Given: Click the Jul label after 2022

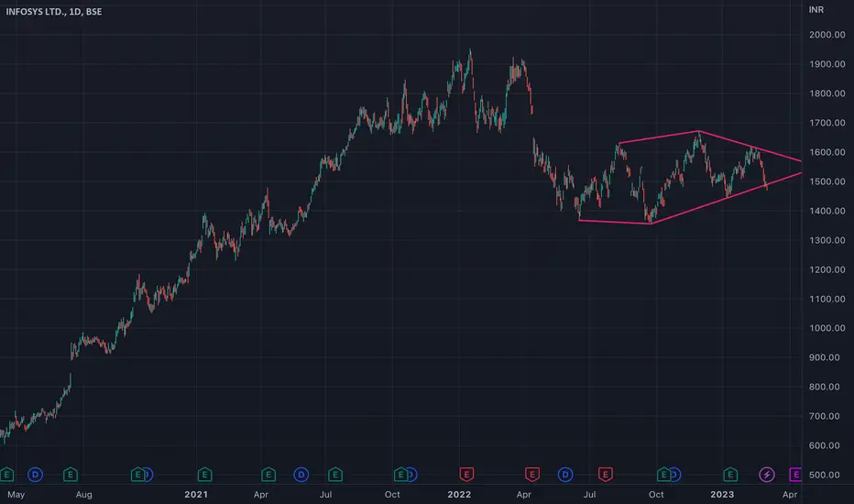Looking at the screenshot, I should (589, 495).
